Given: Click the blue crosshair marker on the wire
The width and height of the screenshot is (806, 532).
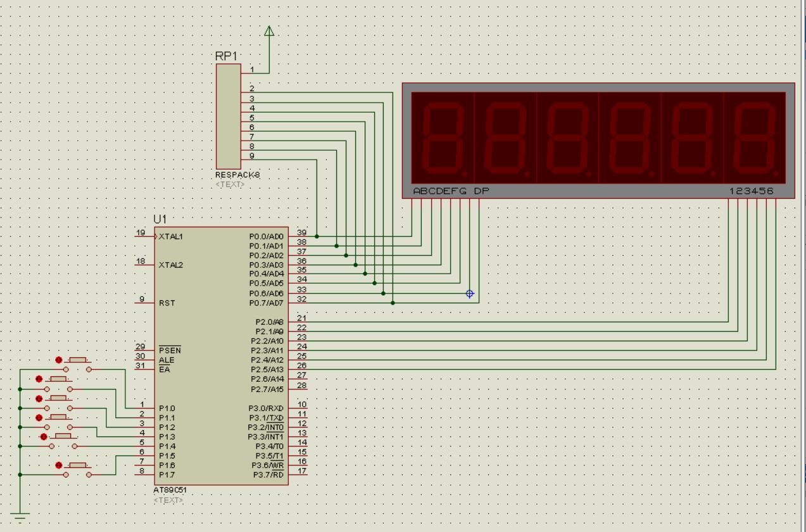Looking at the screenshot, I should pyautogui.click(x=470, y=294).
